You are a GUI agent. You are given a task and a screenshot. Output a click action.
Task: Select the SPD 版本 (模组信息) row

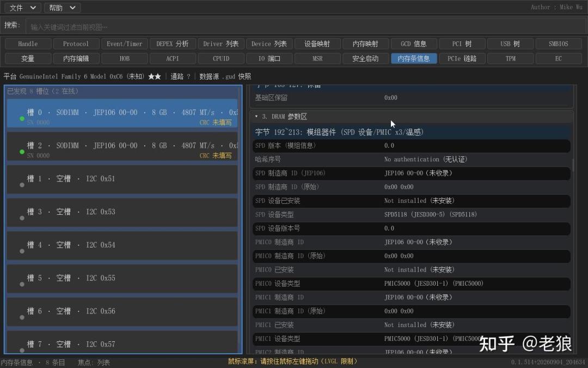(412, 146)
